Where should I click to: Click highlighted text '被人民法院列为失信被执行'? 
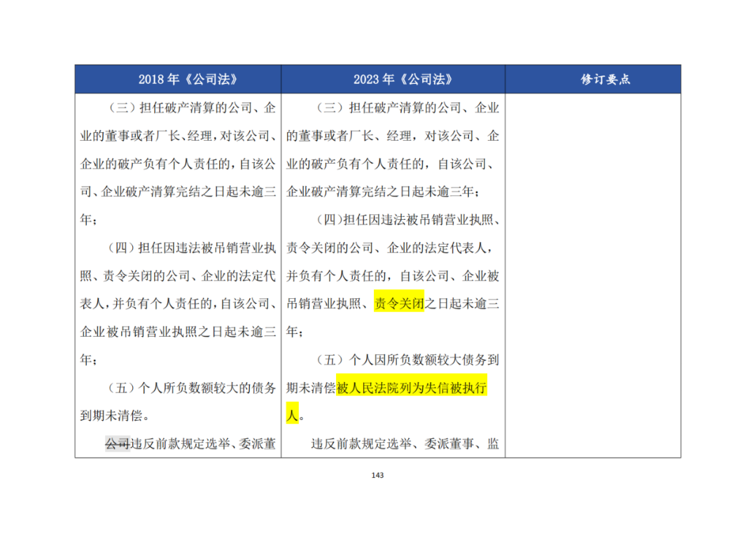[412, 388]
